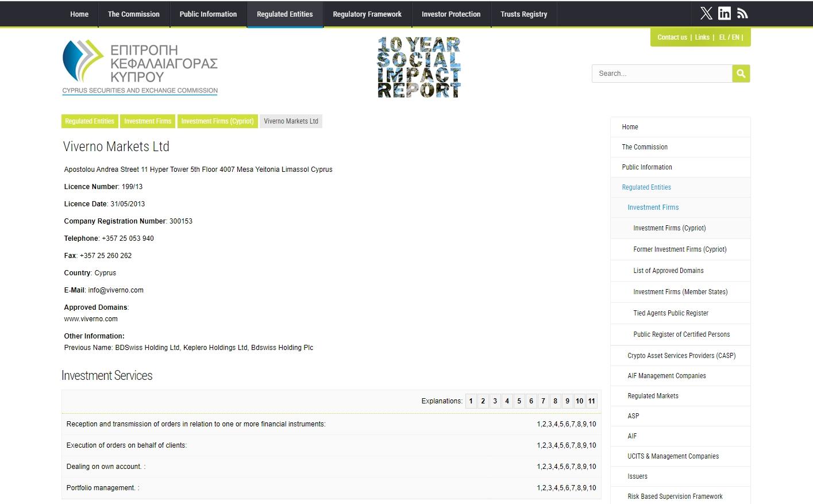
Task: Open Public Information top menu item
Action: click(208, 14)
